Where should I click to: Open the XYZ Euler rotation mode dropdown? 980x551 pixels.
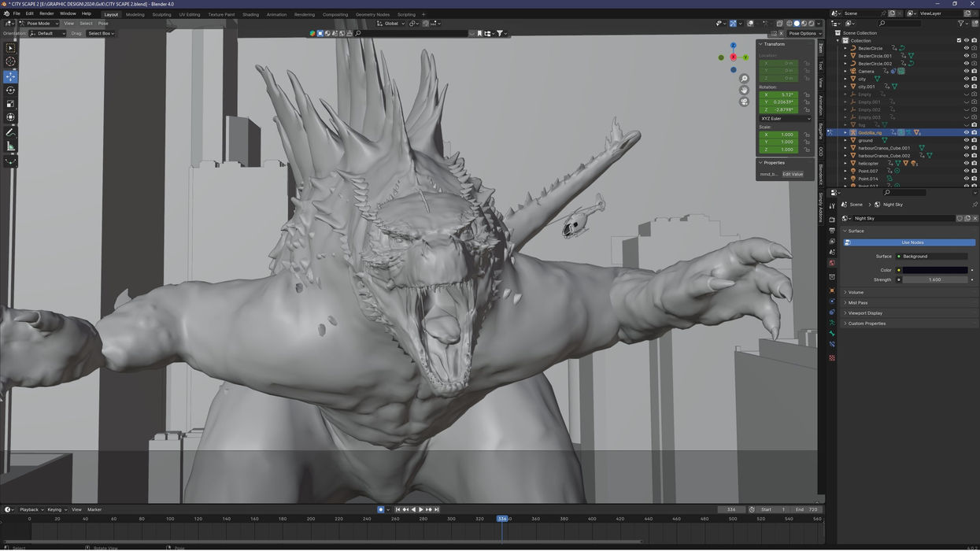[x=785, y=119]
